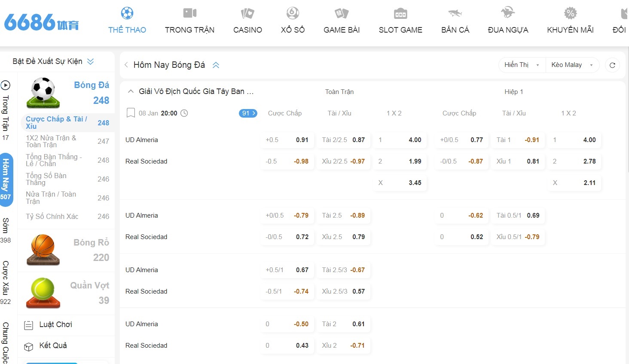
Task: Select Tổng Số Bàn Thắng market
Action: tap(67, 179)
